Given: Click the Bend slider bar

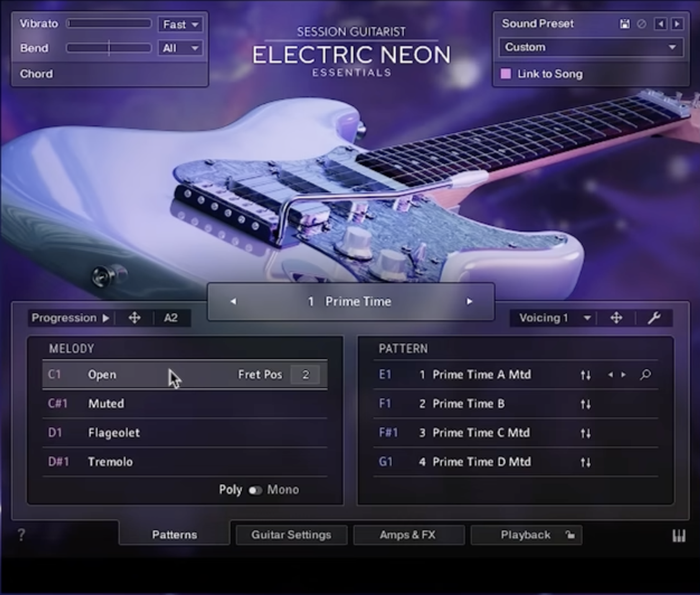Looking at the screenshot, I should (x=109, y=48).
